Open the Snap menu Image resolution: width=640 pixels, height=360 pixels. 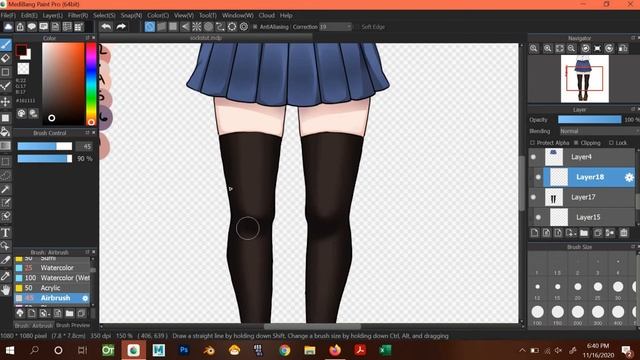click(131, 16)
